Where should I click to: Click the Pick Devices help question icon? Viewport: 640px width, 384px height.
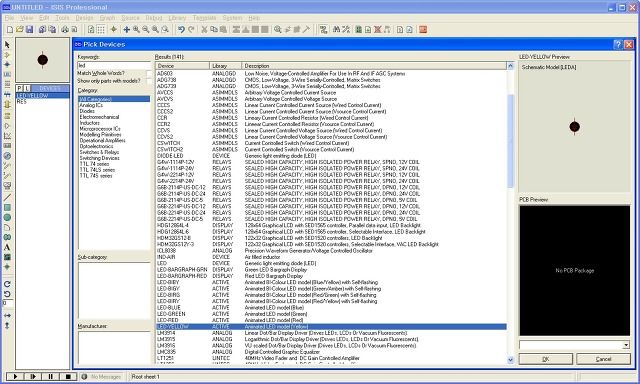coord(618,44)
